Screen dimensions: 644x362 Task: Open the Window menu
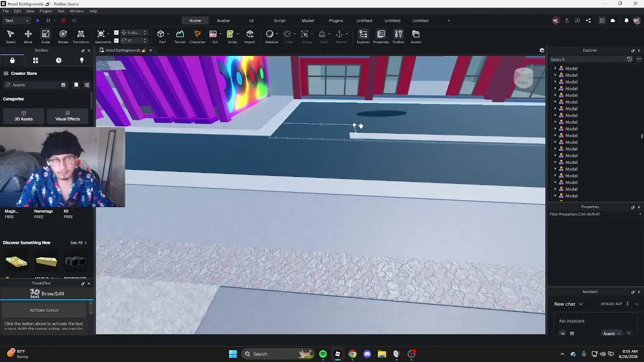[76, 11]
